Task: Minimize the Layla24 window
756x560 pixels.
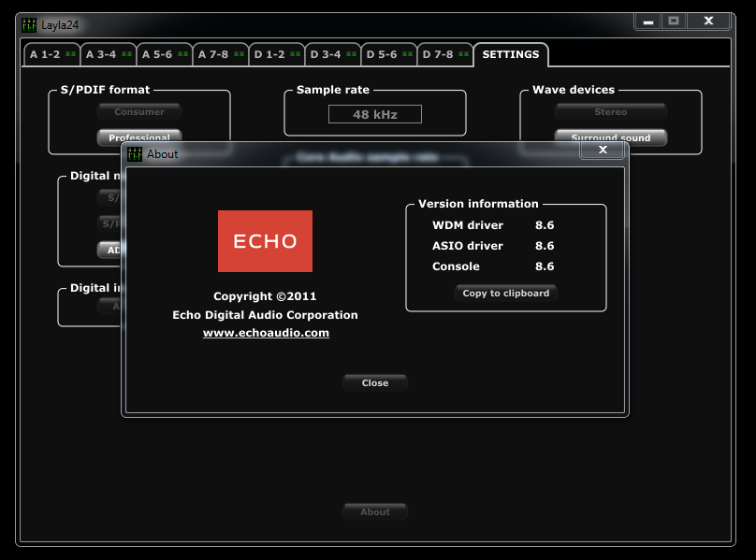Action: [648, 22]
